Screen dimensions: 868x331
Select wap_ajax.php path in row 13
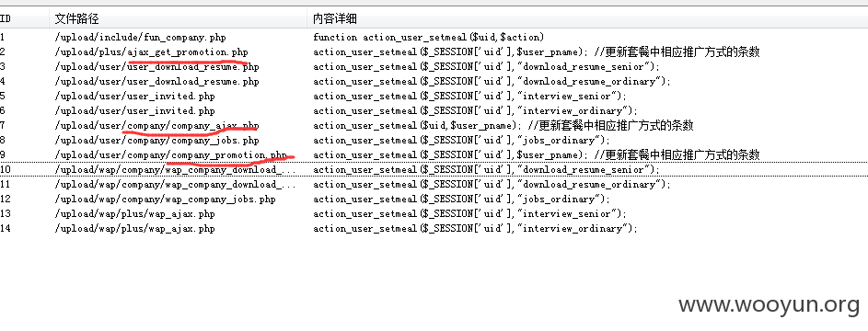pos(134,214)
